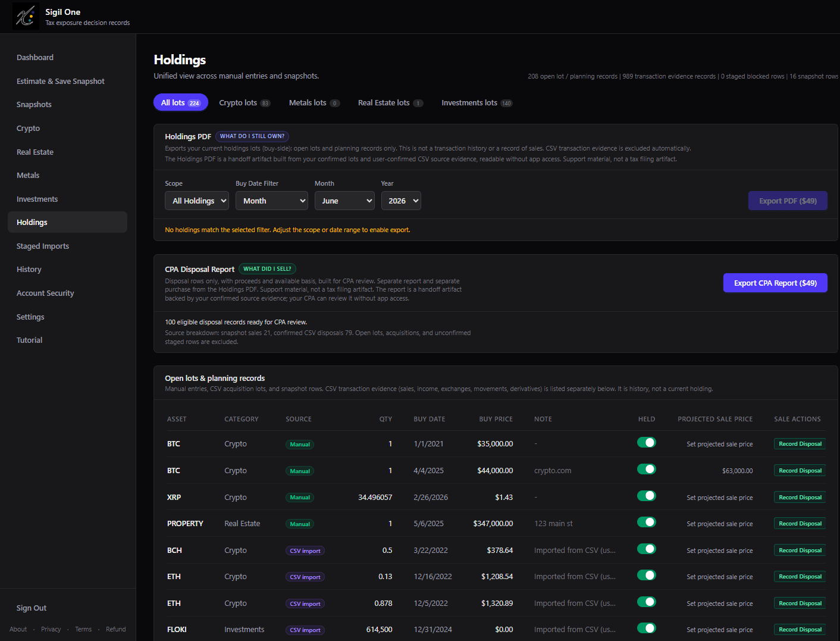The width and height of the screenshot is (840, 641).
Task: Record Disposal for XRP row
Action: tap(800, 497)
